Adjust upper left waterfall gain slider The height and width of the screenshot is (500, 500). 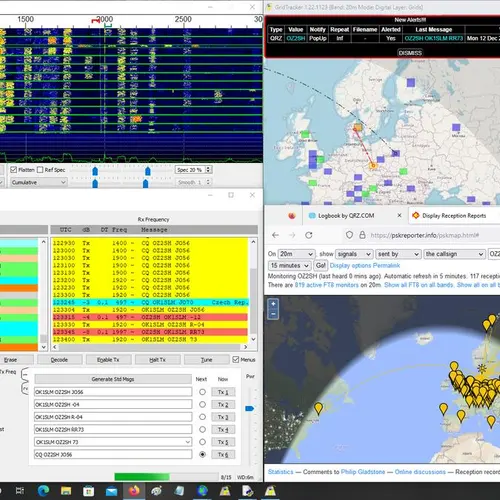(x=95, y=171)
